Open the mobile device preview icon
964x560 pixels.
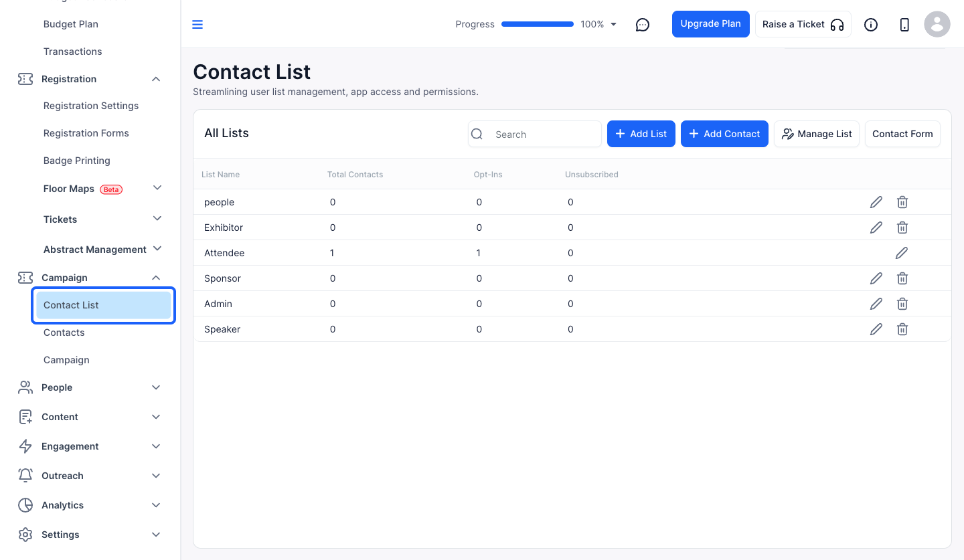[904, 25]
